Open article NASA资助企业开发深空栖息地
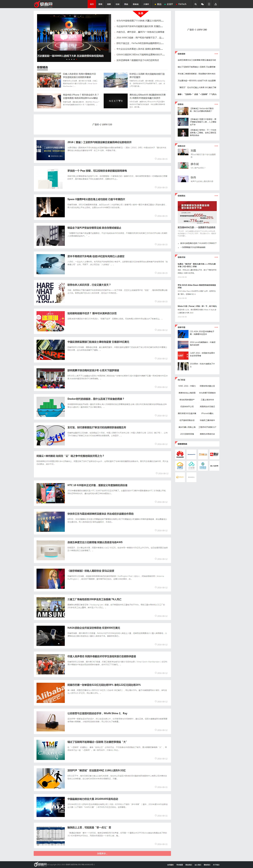 (94, 628)
